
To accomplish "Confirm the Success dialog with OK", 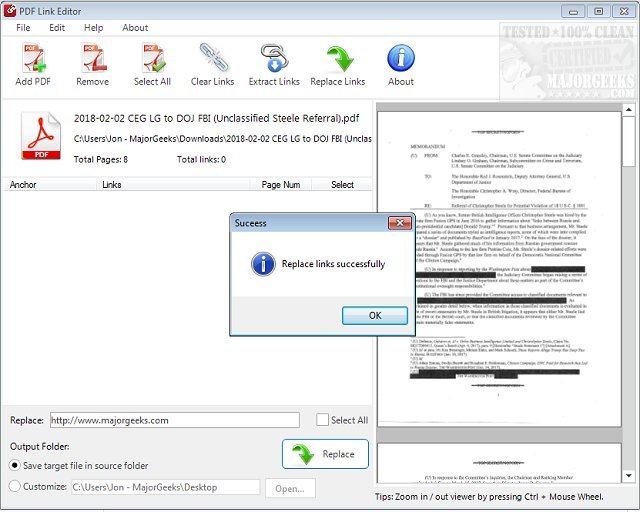I will (x=375, y=316).
